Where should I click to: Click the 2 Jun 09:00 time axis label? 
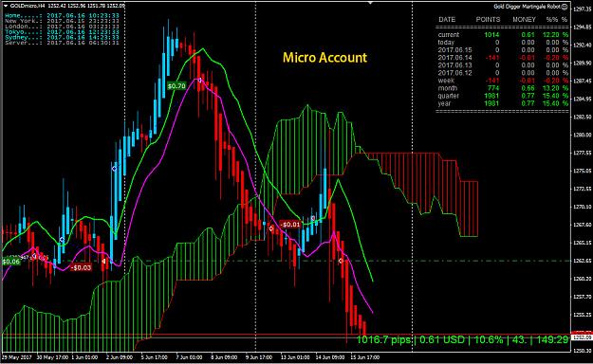click(120, 357)
